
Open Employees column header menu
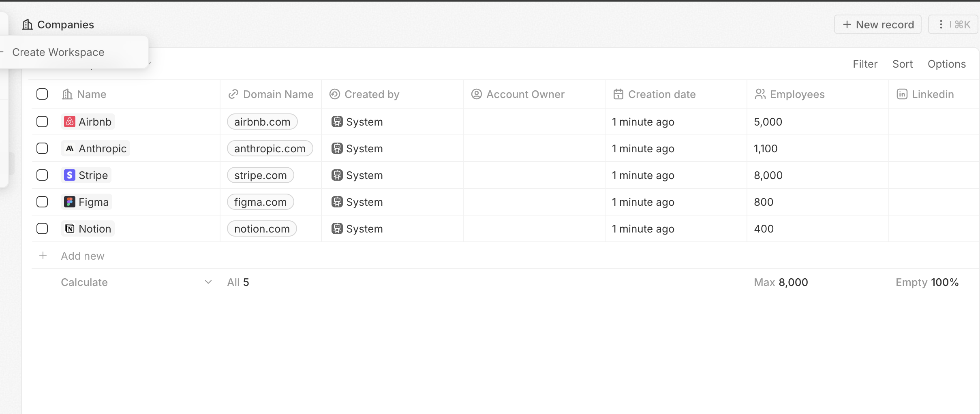tap(818, 94)
